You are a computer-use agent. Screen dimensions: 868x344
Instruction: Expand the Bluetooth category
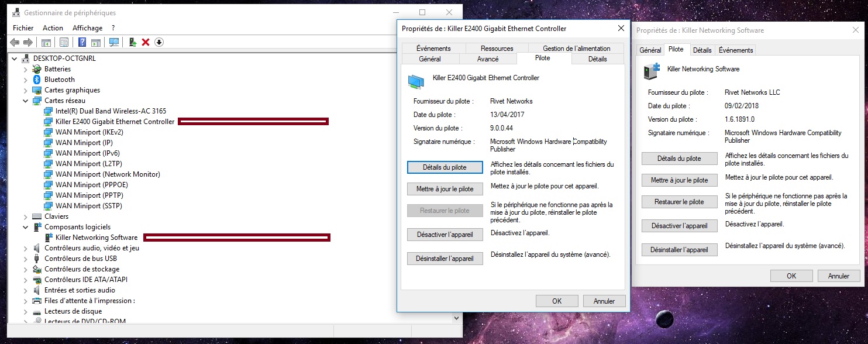[x=25, y=80]
